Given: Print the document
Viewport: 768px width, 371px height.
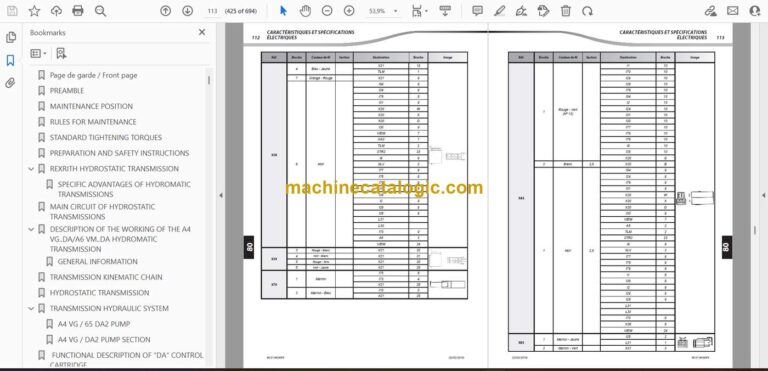Looking at the screenshot, I should [x=78, y=11].
